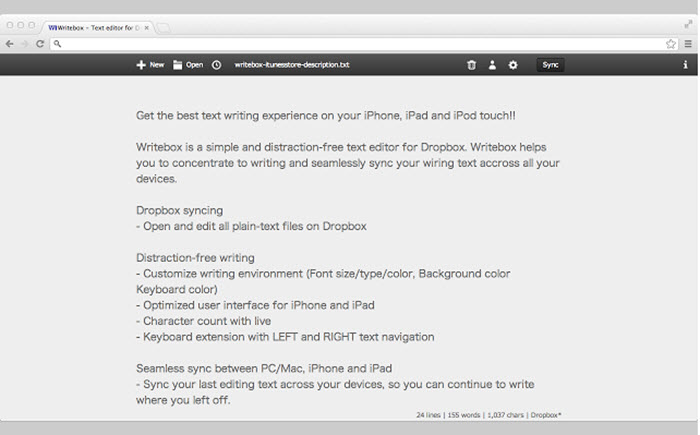This screenshot has width=700, height=435.
Task: Close the Writebox tab
Action: click(x=146, y=28)
